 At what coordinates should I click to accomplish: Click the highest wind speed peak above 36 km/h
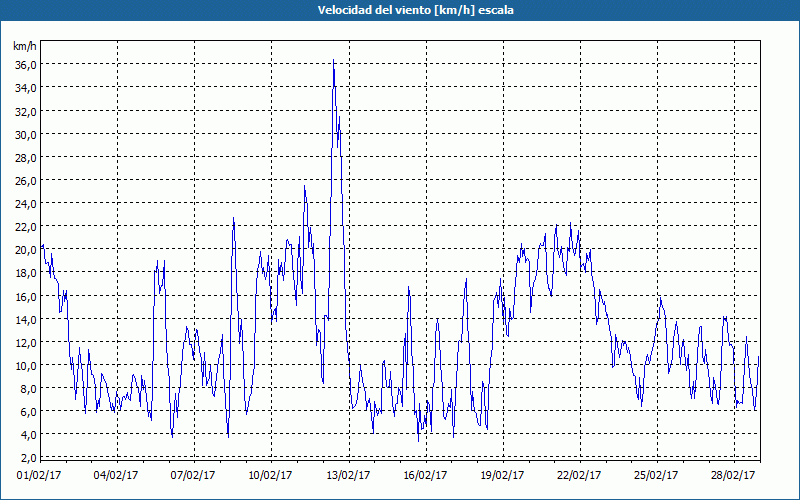(x=333, y=60)
